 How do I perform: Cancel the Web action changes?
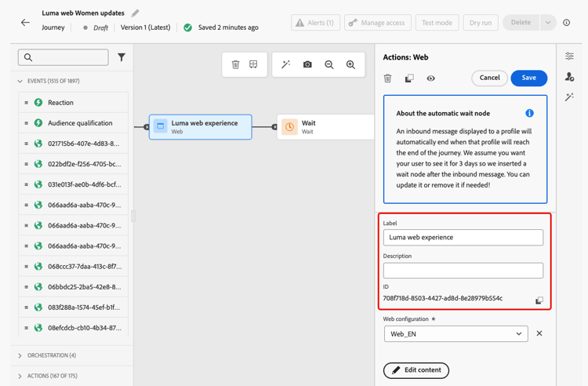(x=489, y=78)
